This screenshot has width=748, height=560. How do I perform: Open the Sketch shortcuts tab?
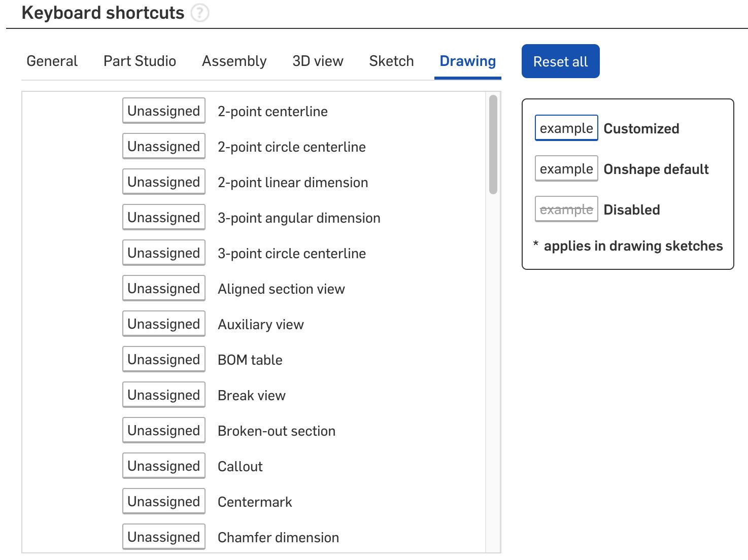click(391, 61)
